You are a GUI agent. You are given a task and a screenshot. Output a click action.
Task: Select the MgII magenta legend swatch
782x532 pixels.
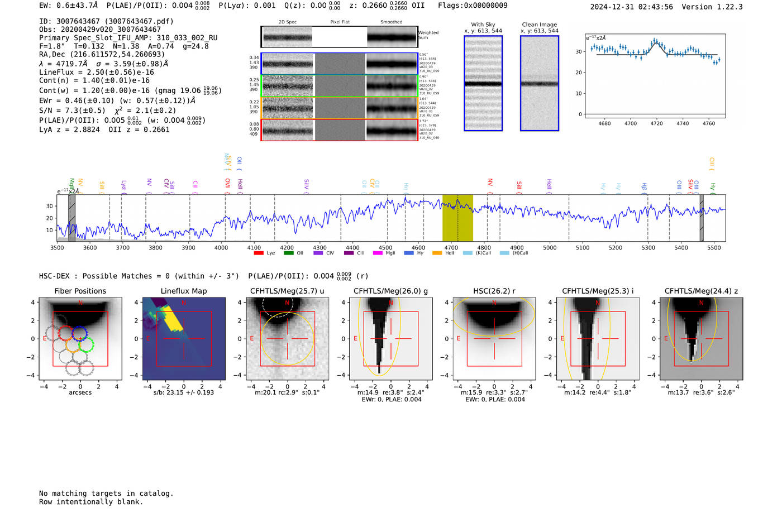tap(378, 253)
